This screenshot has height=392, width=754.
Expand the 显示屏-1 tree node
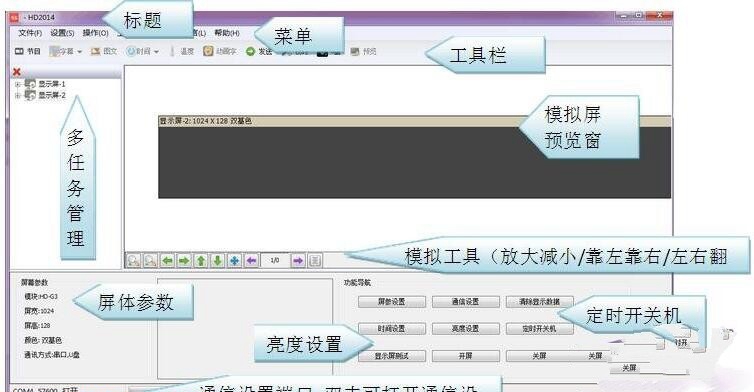point(18,84)
